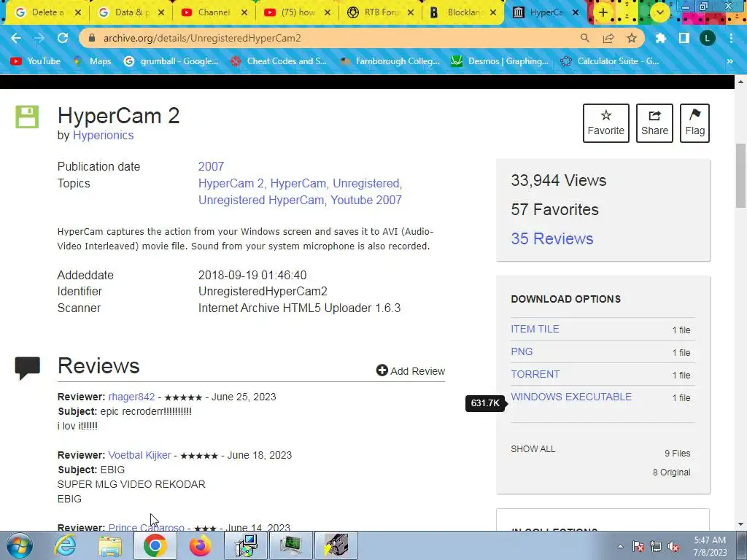
Task: Click the 2007 publication date link
Action: [211, 167]
